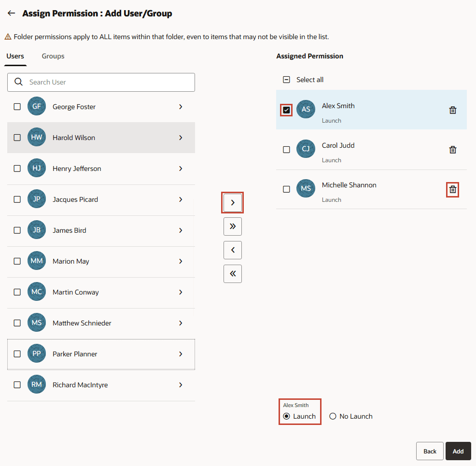Select the No Launch radio option
Screen dimensions: 476x466
333,416
